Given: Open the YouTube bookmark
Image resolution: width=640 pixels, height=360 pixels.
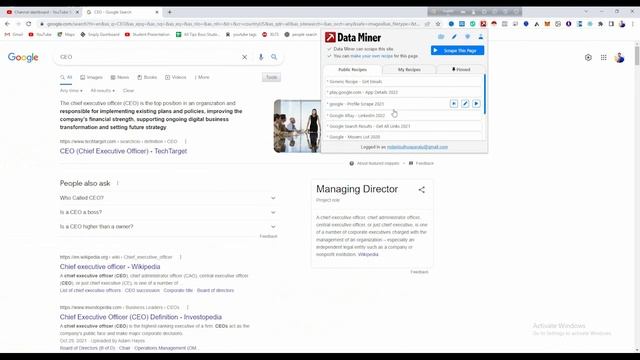Looking at the screenshot, I should [x=40, y=35].
